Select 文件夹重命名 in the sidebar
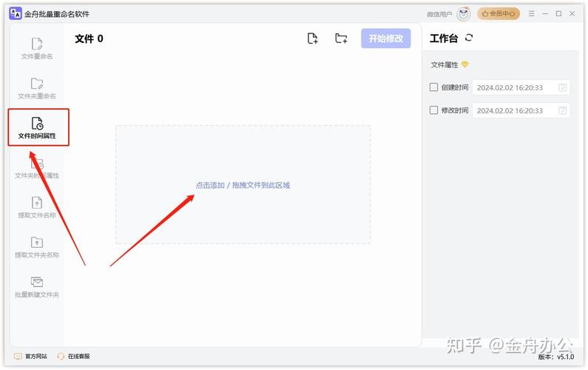588x370 pixels. click(37, 88)
